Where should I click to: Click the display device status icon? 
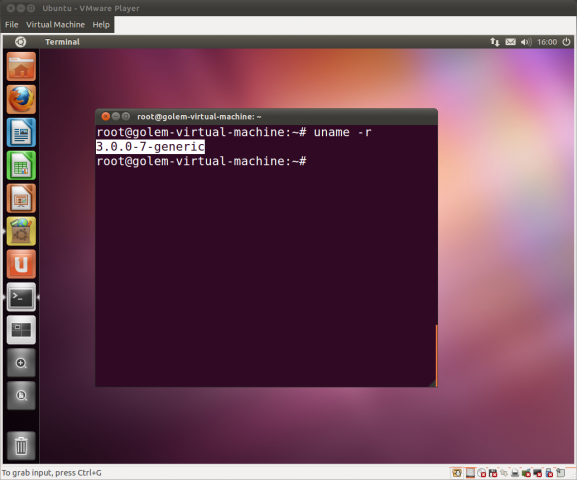tap(538, 473)
